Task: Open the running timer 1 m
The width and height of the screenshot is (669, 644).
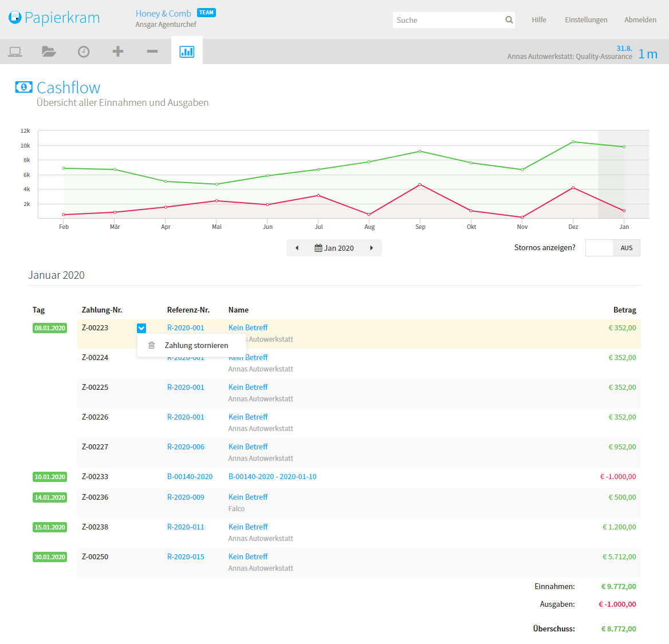Action: tap(648, 54)
